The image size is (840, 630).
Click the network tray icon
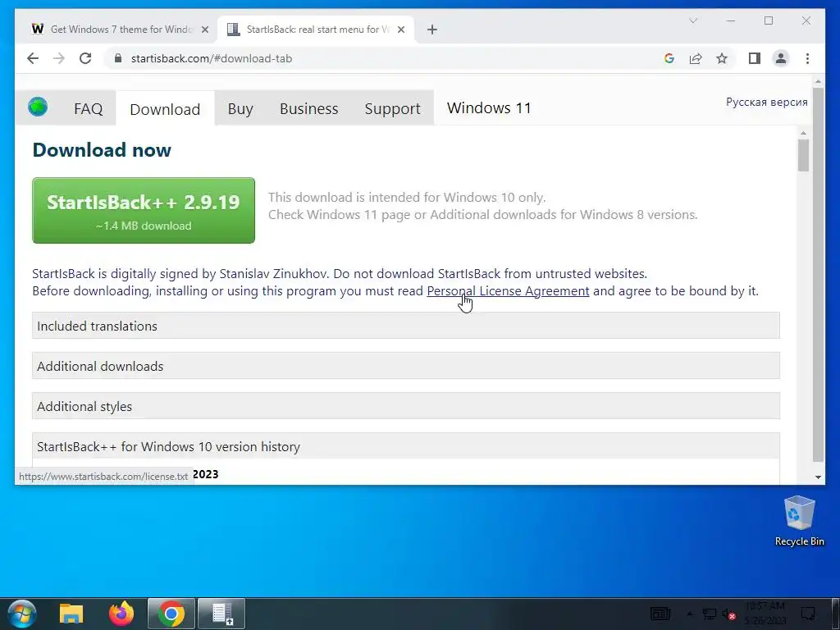[709, 614]
